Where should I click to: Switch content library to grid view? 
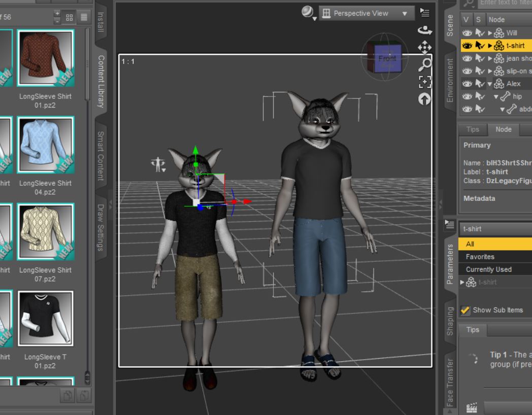click(x=70, y=17)
